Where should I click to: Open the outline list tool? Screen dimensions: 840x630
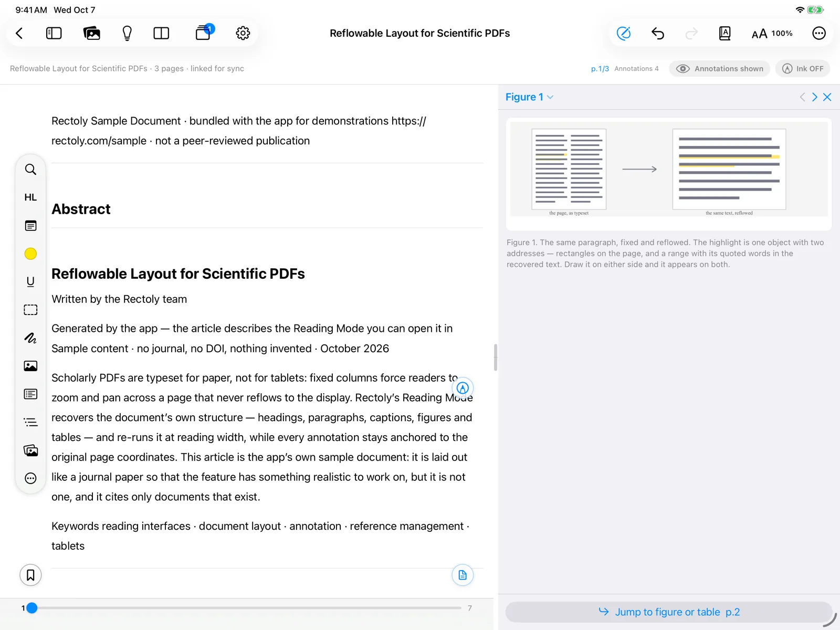tap(30, 422)
